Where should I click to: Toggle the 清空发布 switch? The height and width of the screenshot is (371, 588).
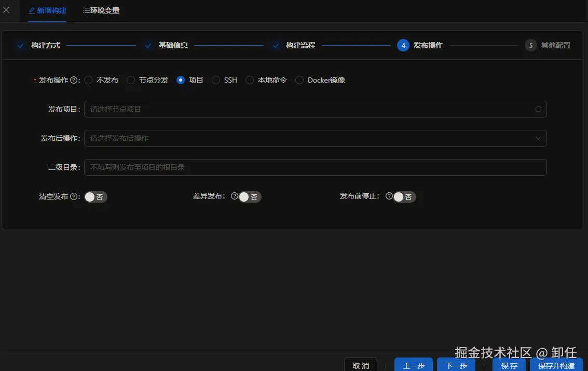tap(95, 197)
